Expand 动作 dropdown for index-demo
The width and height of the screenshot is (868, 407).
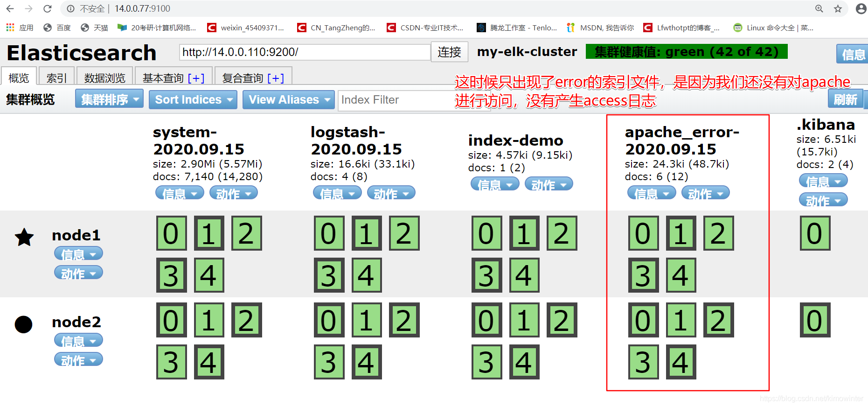[x=549, y=184]
